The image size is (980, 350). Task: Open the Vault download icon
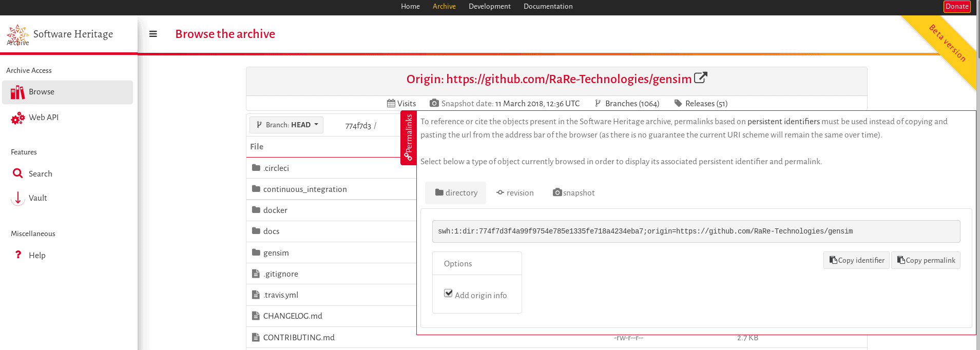coord(18,198)
